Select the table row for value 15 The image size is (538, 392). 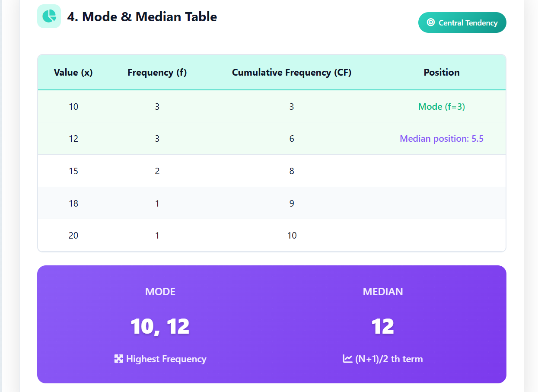click(x=271, y=171)
